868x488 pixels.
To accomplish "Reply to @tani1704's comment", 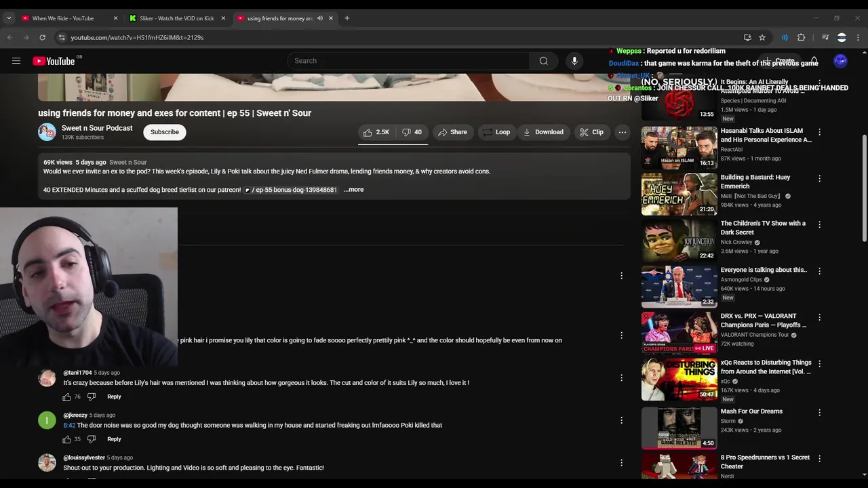I will (x=114, y=396).
